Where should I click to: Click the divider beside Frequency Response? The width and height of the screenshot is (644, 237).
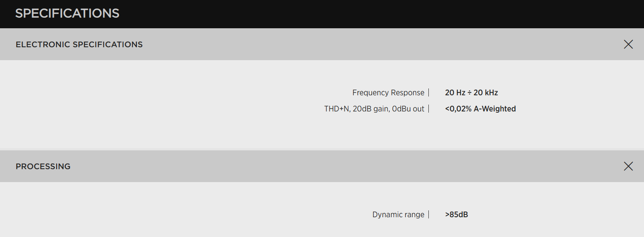[429, 93]
